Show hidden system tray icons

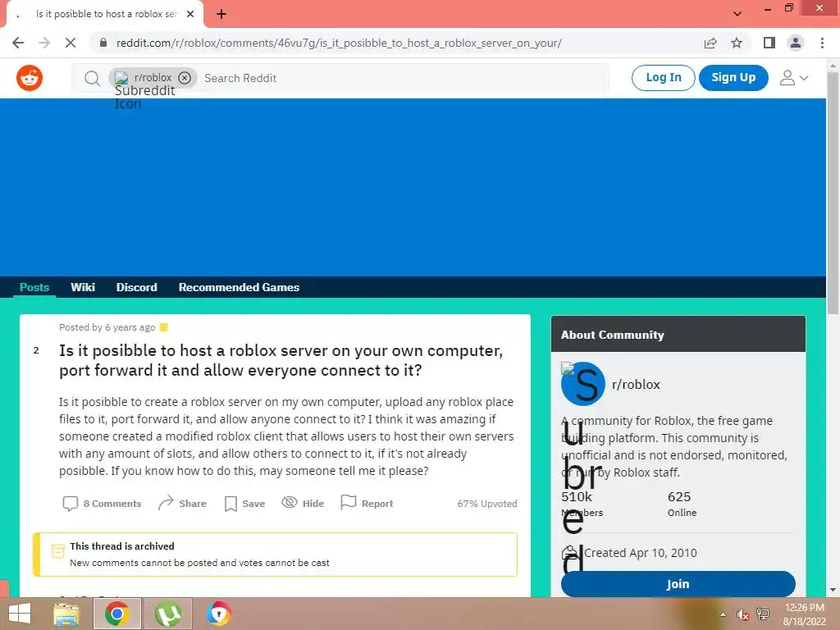(724, 614)
